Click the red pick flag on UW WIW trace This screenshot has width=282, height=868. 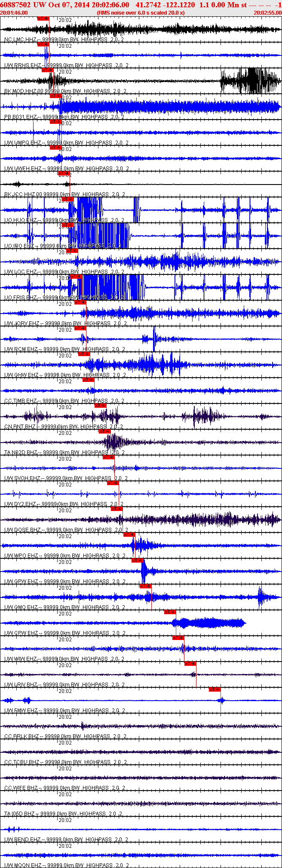click(x=178, y=638)
